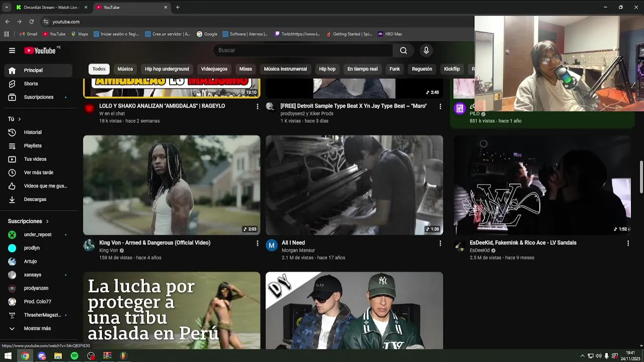Image resolution: width=644 pixels, height=362 pixels.
Task: Close the YouTube browser tab
Action: [x=166, y=7]
